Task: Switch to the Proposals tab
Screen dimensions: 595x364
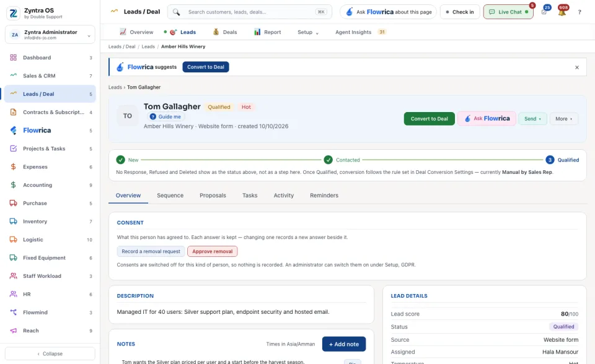Action: pyautogui.click(x=213, y=196)
